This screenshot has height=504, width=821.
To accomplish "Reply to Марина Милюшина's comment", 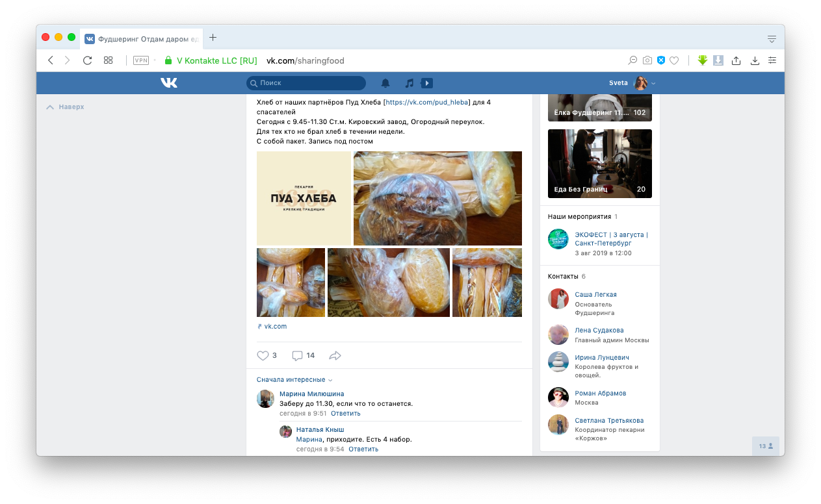I will pyautogui.click(x=345, y=413).
